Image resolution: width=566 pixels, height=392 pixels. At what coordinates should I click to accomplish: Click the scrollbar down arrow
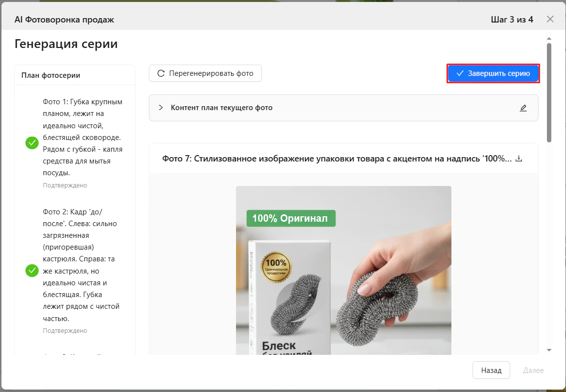point(549,350)
